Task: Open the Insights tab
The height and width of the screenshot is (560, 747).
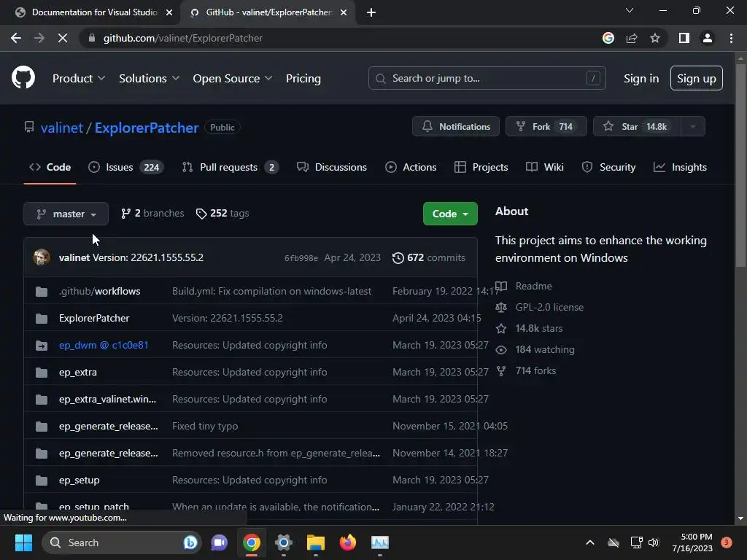Action: pyautogui.click(x=680, y=167)
